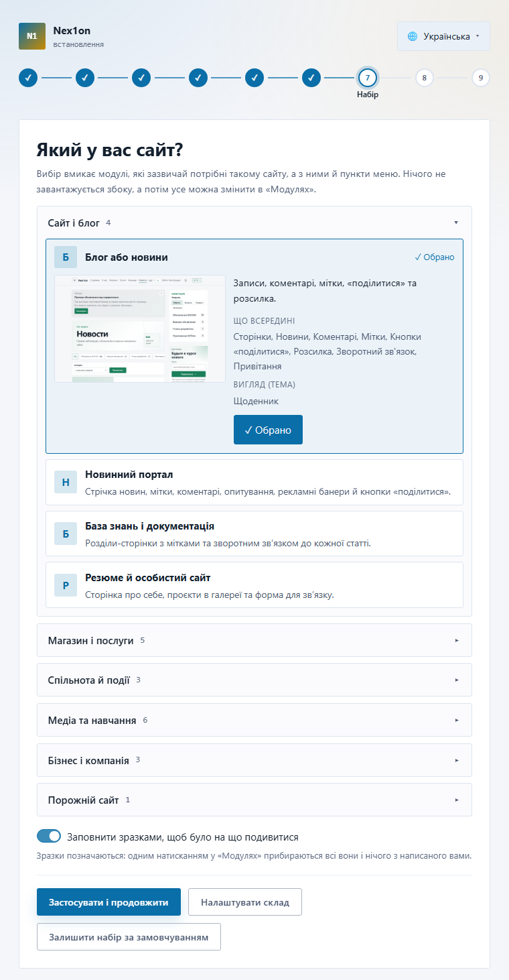Click the Б icon of База знань
Image resolution: width=509 pixels, height=980 pixels.
coord(66,534)
